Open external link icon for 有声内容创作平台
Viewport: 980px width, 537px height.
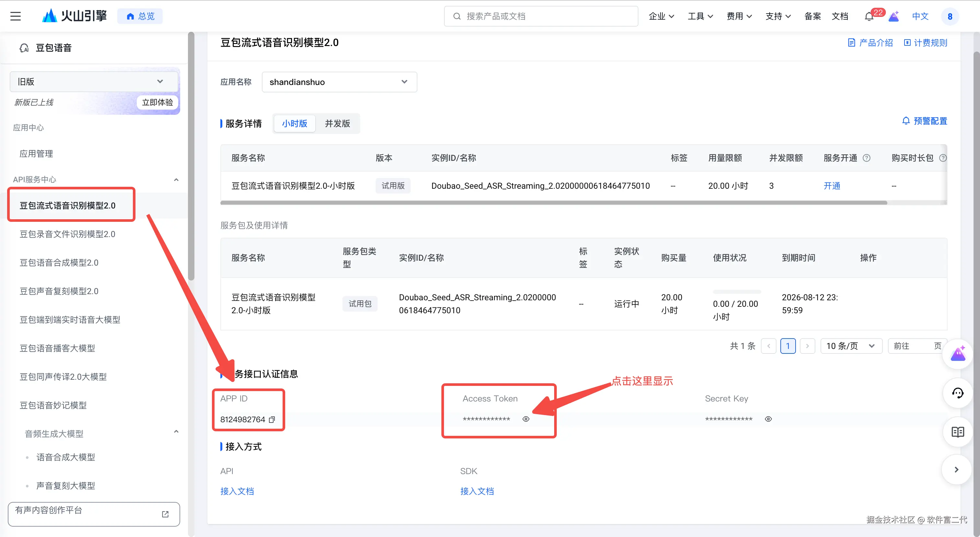pyautogui.click(x=165, y=514)
